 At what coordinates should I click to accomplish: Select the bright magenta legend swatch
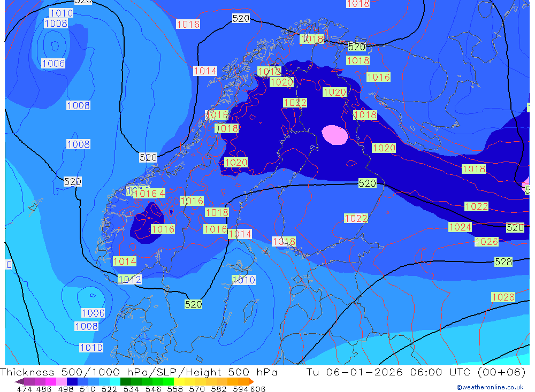(x=50, y=381)
